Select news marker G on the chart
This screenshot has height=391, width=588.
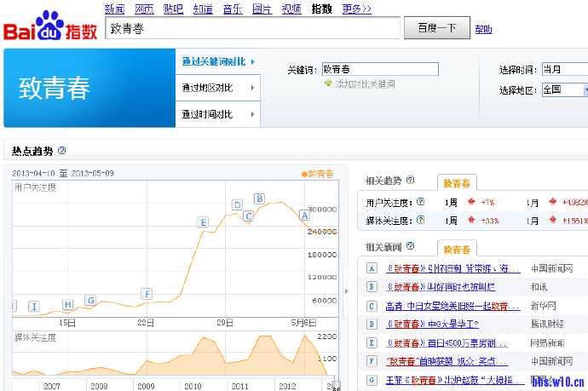[x=90, y=300]
